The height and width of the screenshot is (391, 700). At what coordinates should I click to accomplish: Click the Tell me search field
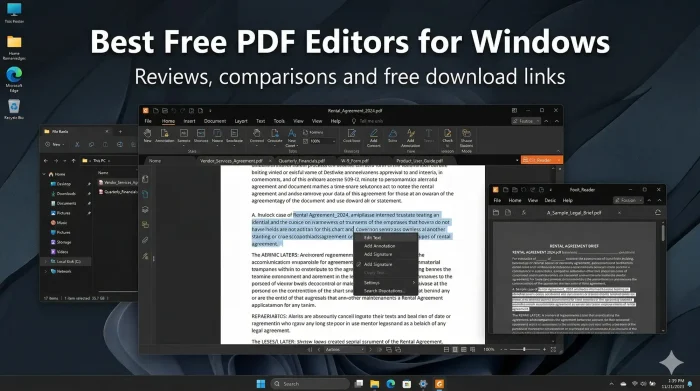tap(367, 121)
